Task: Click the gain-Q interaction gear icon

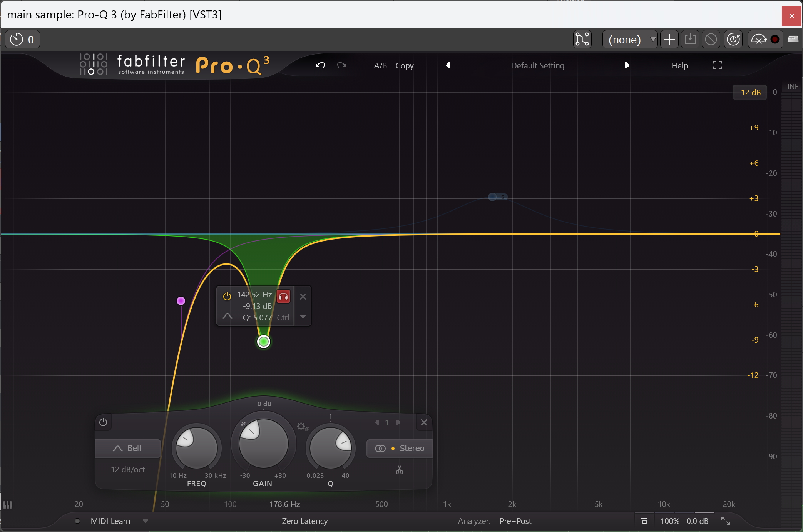Action: (x=302, y=427)
